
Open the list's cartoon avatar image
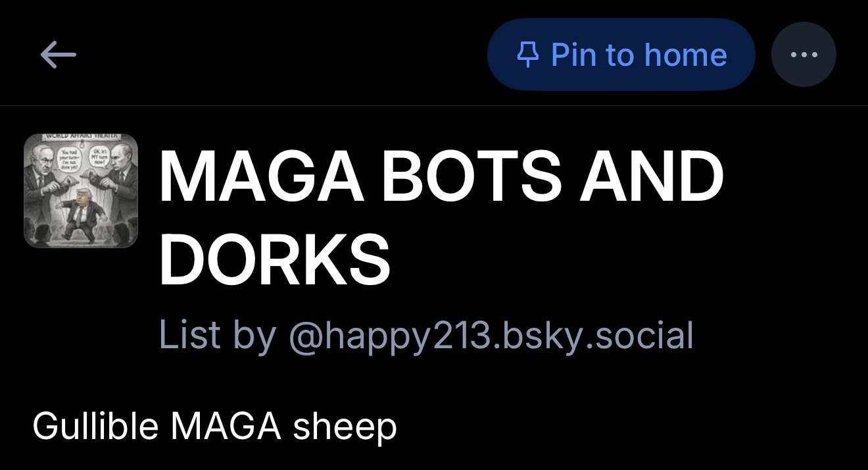click(x=81, y=191)
